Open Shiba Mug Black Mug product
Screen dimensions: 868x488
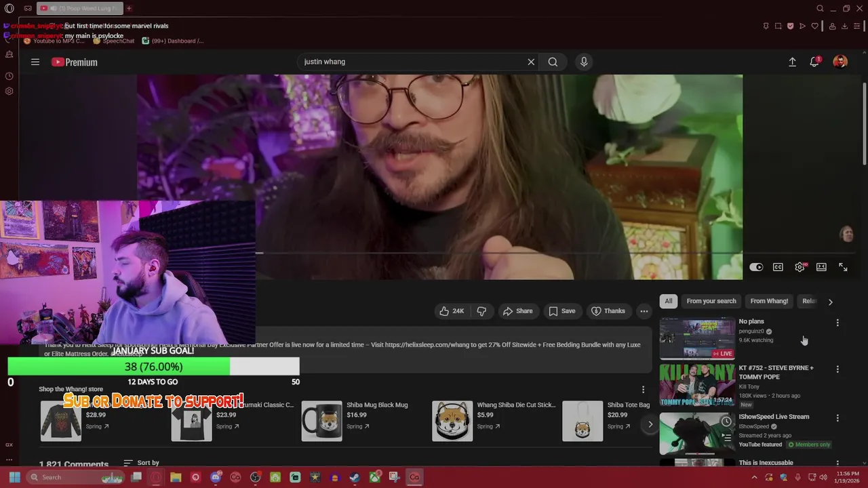point(355,420)
